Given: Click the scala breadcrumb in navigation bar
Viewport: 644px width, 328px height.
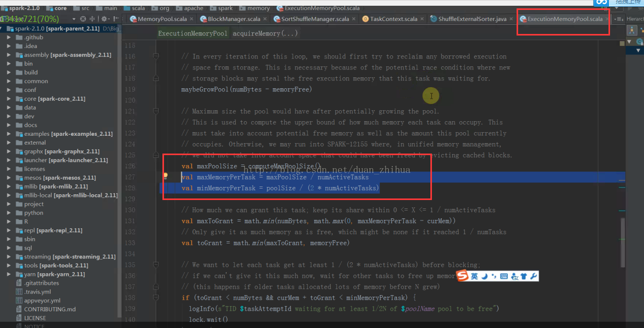Looking at the screenshot, I should coord(134,8).
